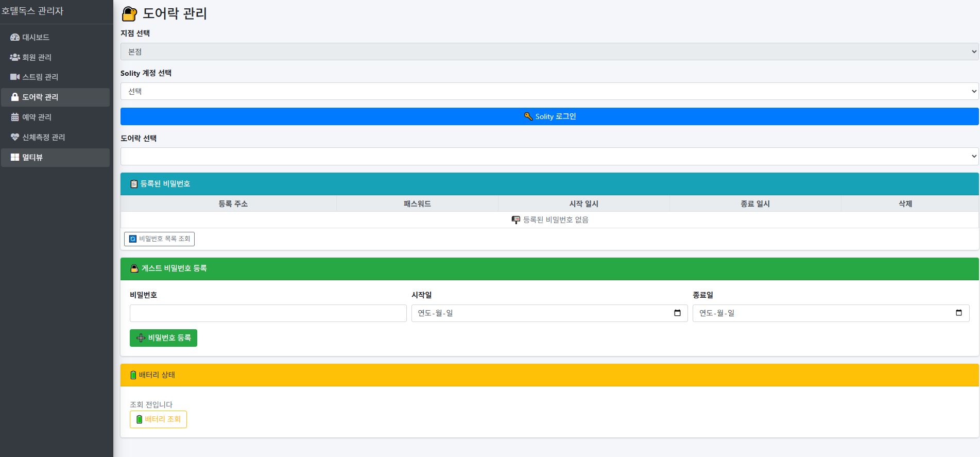This screenshot has height=457, width=980.
Task: Select 도어락 관리 sidebar item
Action: point(55,97)
